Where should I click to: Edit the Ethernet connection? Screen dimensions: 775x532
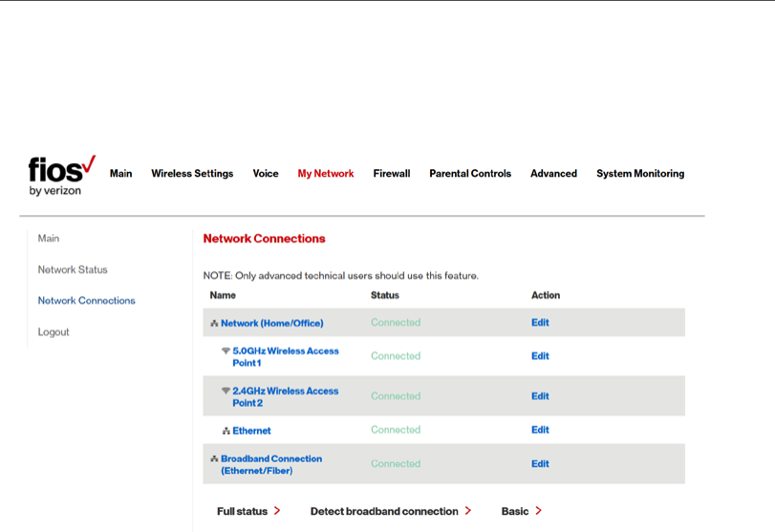(x=540, y=430)
